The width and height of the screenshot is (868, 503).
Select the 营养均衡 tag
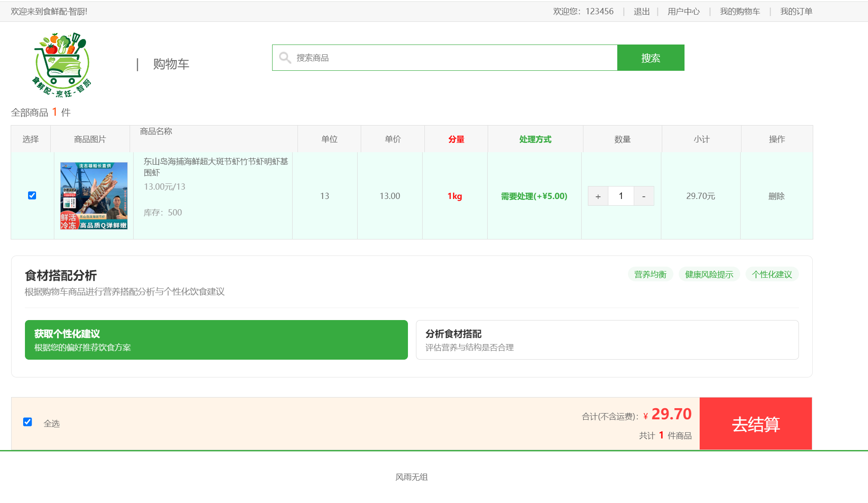pyautogui.click(x=650, y=275)
